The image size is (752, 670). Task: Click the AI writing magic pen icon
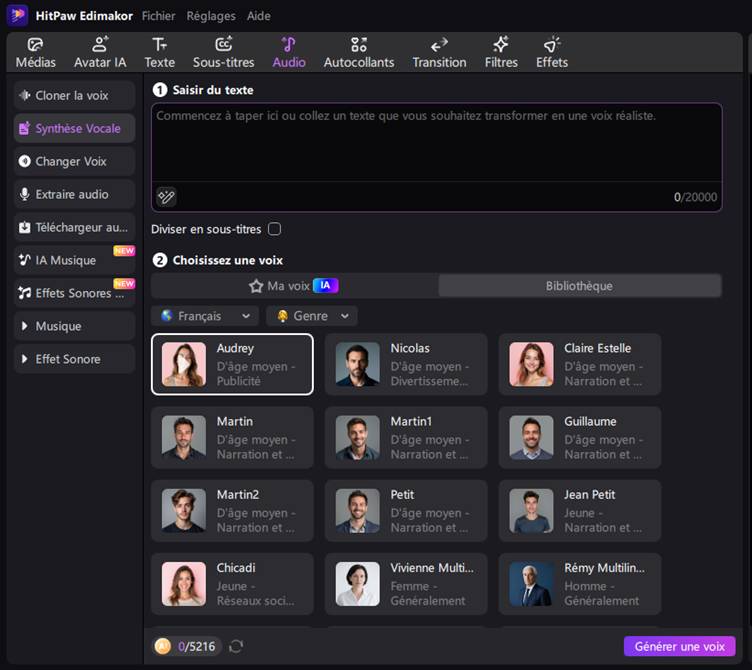click(x=166, y=197)
